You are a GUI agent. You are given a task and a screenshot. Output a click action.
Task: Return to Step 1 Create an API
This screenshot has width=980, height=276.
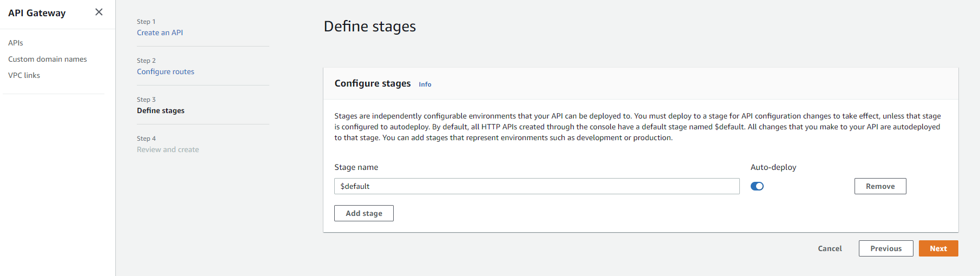point(160,32)
